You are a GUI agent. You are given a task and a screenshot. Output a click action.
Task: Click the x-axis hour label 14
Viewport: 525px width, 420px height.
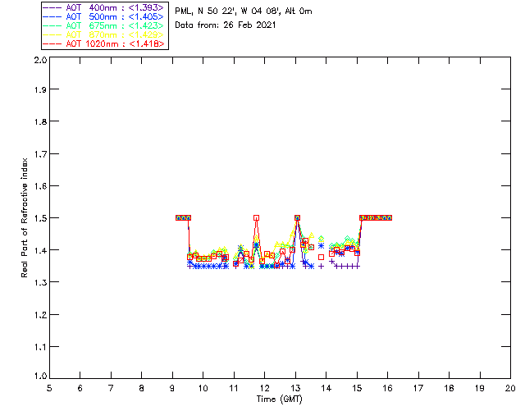click(x=326, y=388)
